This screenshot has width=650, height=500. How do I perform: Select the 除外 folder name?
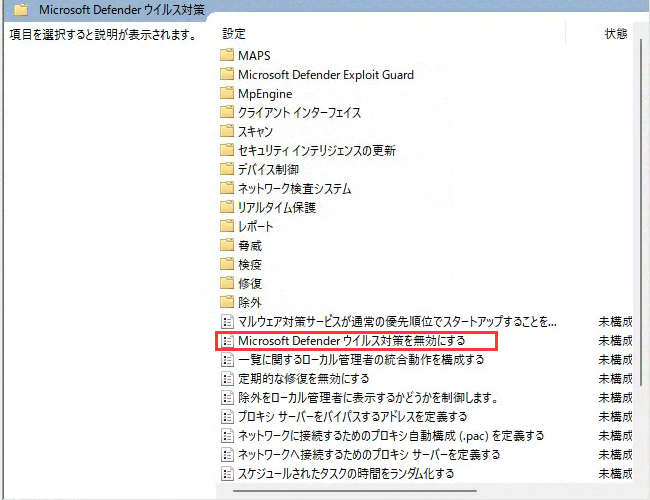[x=250, y=302]
